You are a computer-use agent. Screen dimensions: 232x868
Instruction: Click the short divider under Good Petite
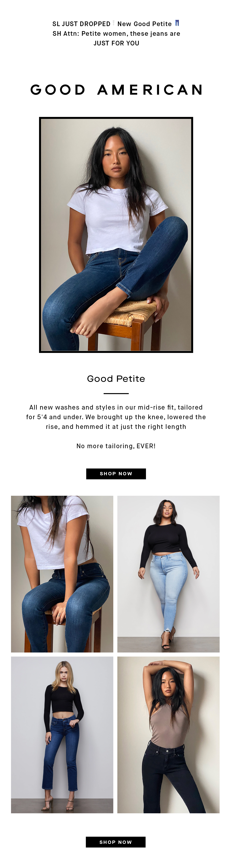point(116,393)
